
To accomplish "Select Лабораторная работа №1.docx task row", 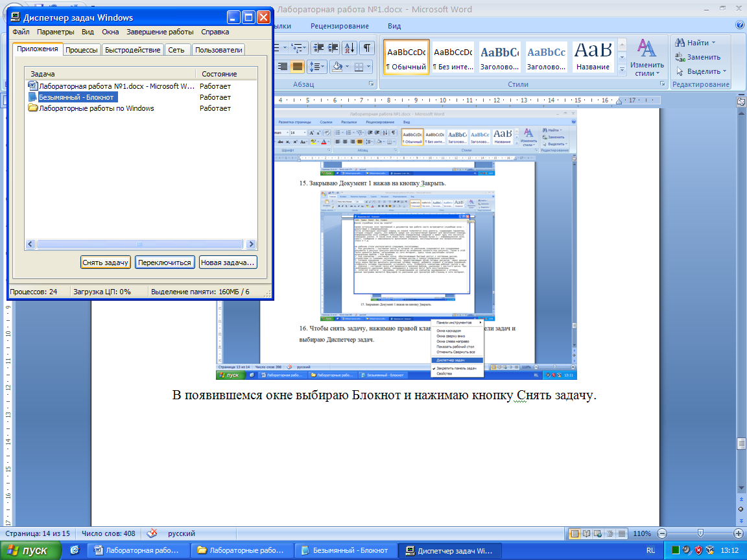I will (x=141, y=86).
